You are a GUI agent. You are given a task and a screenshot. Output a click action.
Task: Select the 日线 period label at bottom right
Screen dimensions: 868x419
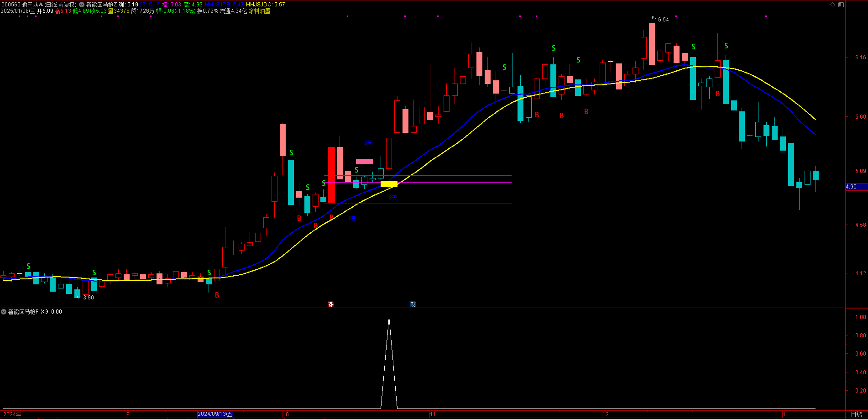coord(856,414)
